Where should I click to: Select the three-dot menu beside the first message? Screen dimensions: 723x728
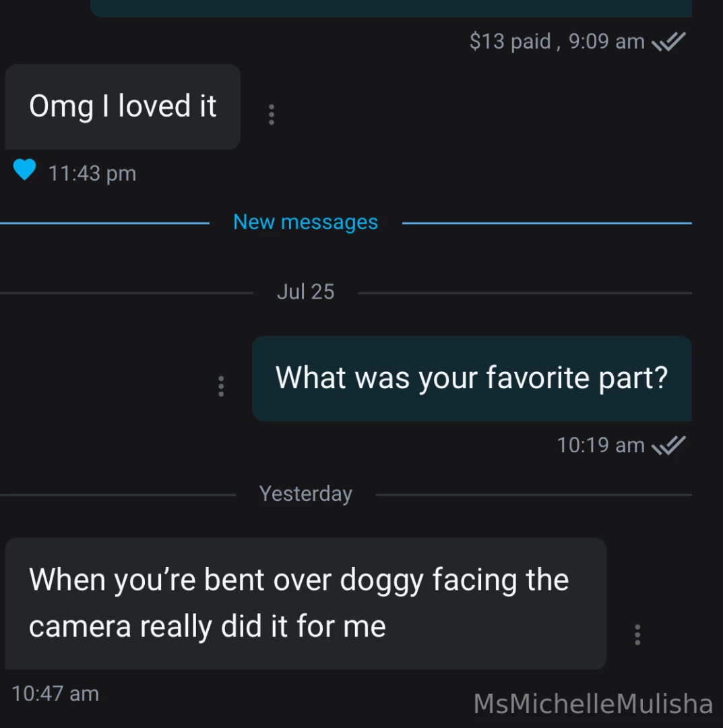pyautogui.click(x=271, y=115)
